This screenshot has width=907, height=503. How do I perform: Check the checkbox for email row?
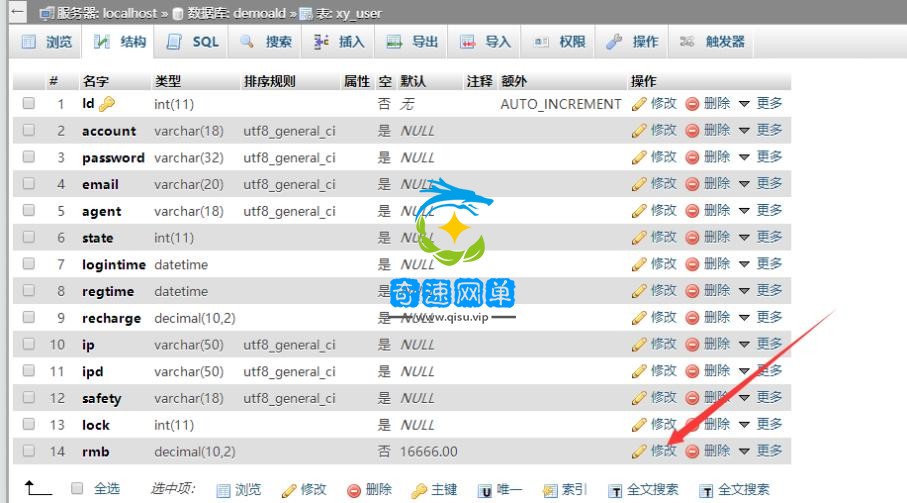[28, 183]
